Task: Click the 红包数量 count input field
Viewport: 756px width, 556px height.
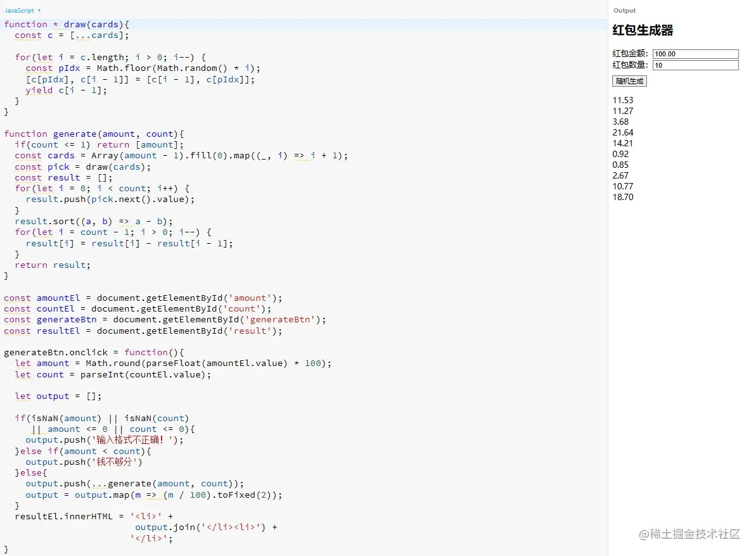Action: 695,65
